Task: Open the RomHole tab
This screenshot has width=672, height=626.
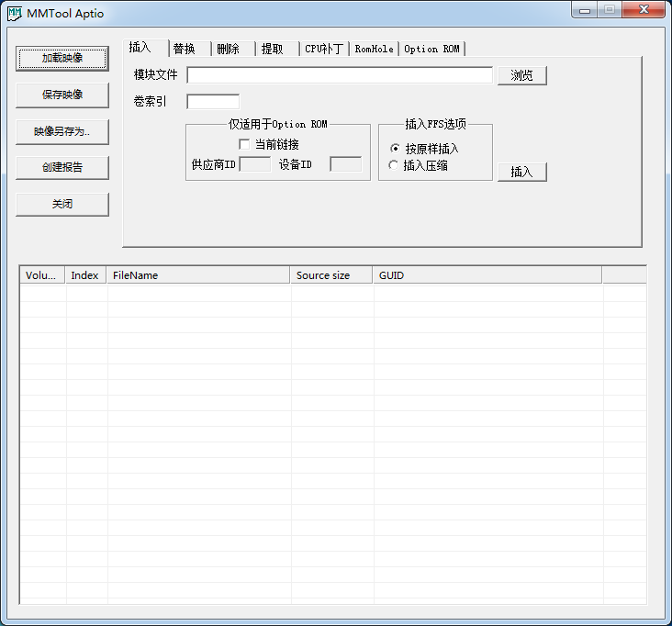Action: pyautogui.click(x=375, y=49)
